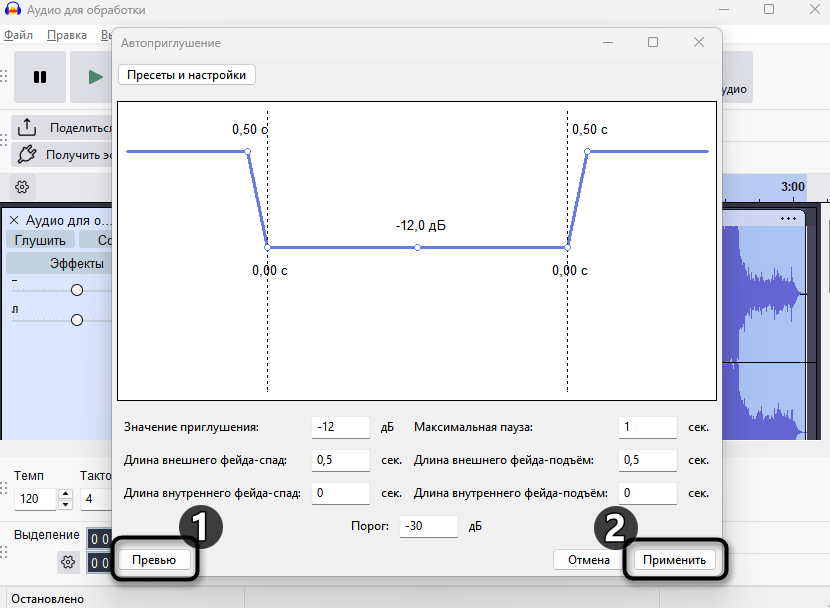Click the Длина внешнего фейда-подъём field

(647, 460)
